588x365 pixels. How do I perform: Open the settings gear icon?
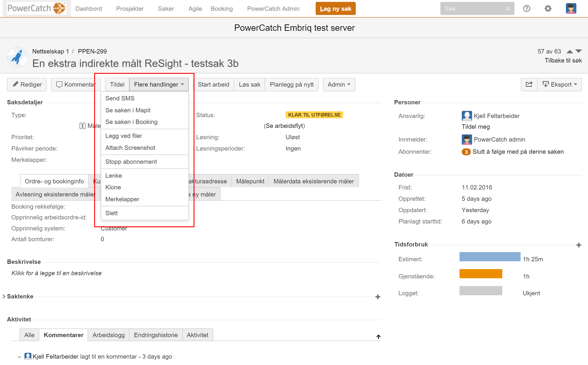[x=548, y=9]
